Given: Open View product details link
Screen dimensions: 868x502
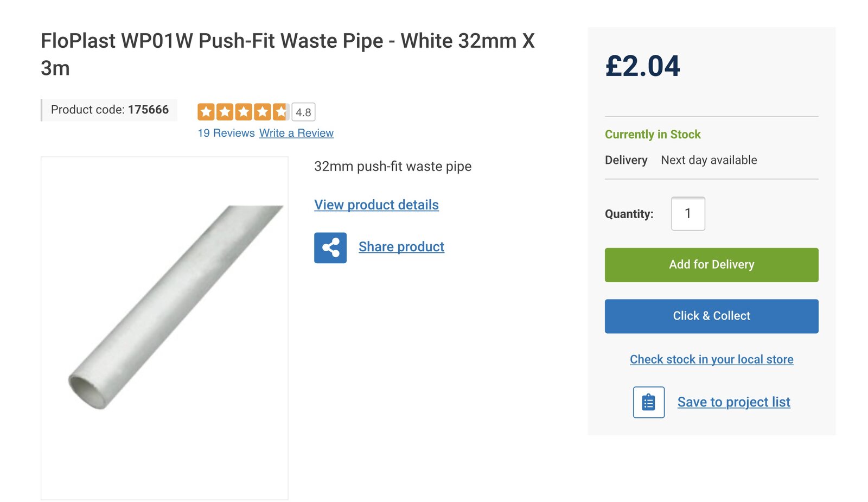Looking at the screenshot, I should coord(376,205).
